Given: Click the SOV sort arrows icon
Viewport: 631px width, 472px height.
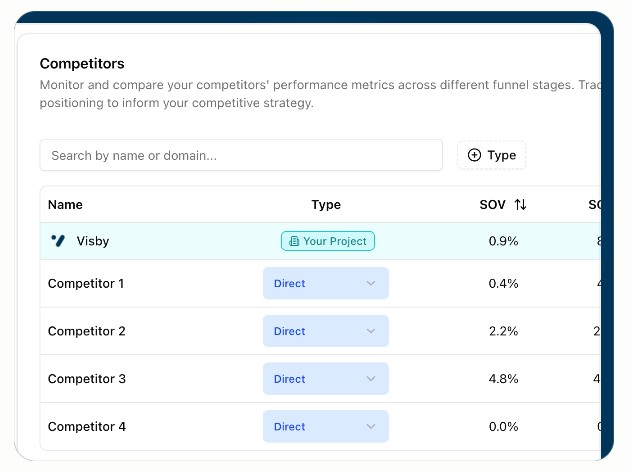Looking at the screenshot, I should click(520, 205).
